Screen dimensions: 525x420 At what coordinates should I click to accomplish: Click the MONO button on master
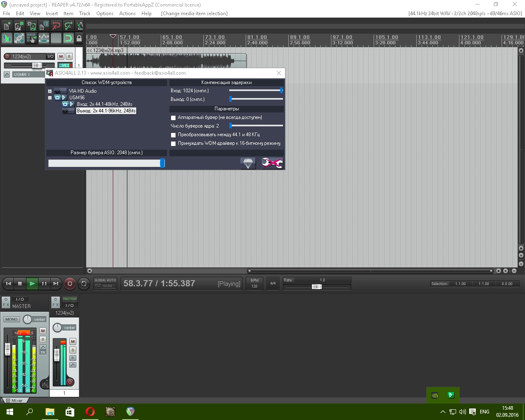(x=11, y=319)
